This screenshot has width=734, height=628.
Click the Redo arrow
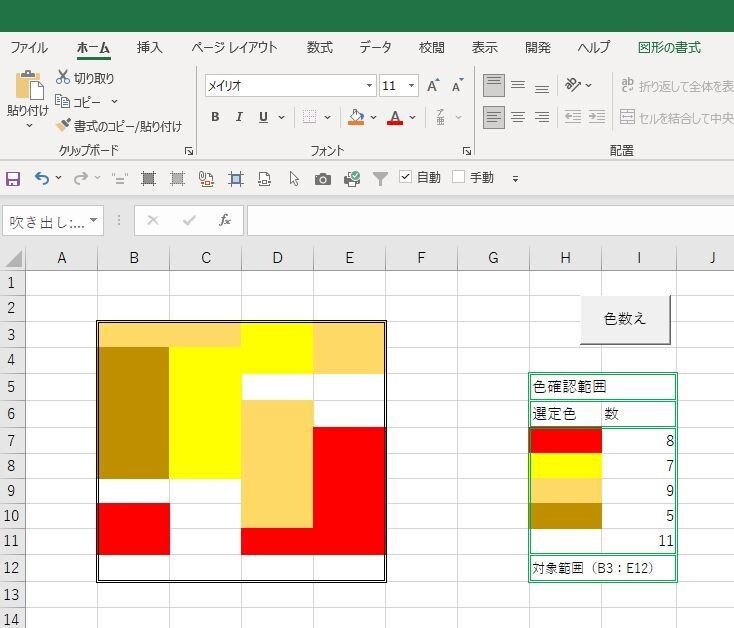81,178
